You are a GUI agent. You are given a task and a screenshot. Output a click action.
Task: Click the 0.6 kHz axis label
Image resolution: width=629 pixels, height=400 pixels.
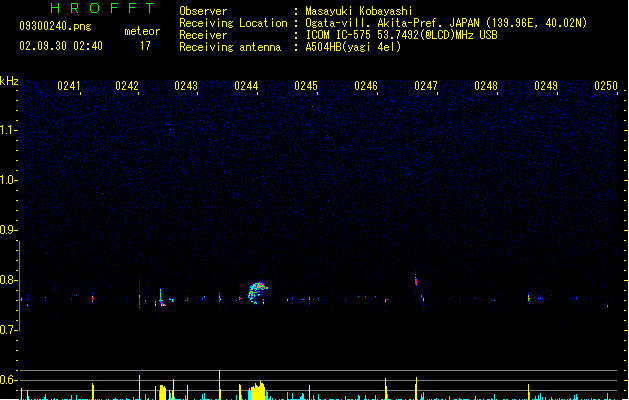(8, 380)
